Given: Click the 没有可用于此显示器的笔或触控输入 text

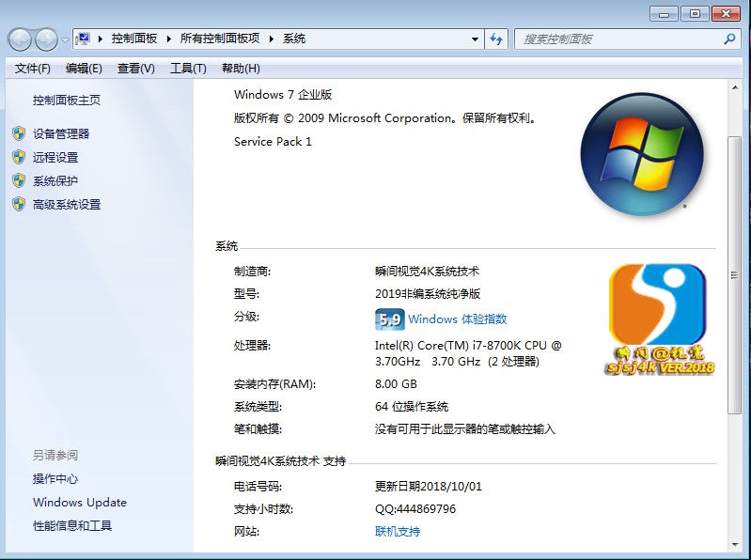Looking at the screenshot, I should pyautogui.click(x=464, y=429).
